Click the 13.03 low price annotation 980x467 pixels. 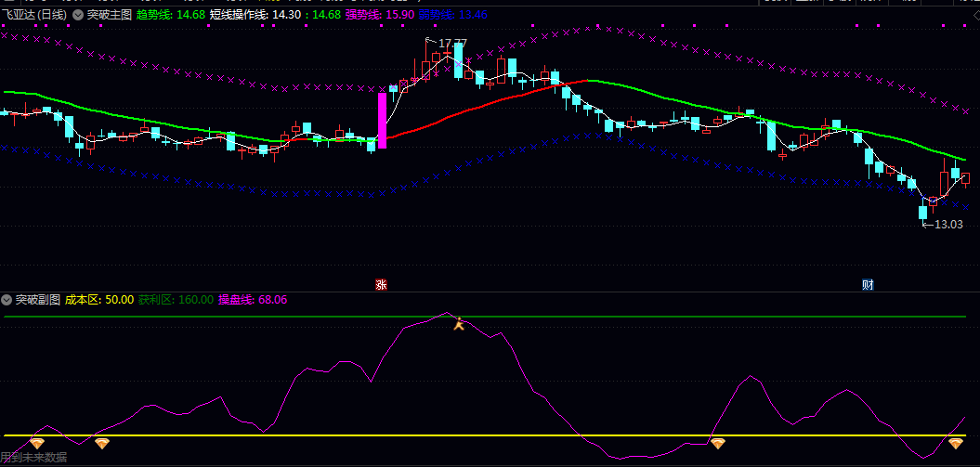948,225
